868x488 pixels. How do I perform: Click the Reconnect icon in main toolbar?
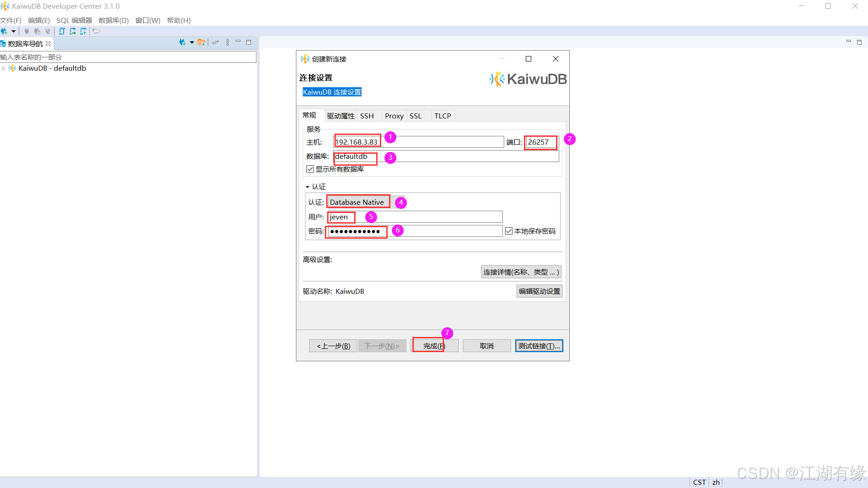pos(37,31)
